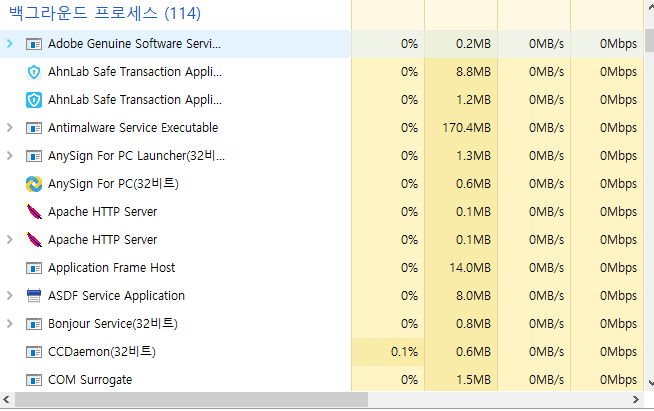This screenshot has height=411, width=654.
Task: Expand the Adobe Genuine Software Service row
Action: [x=10, y=43]
